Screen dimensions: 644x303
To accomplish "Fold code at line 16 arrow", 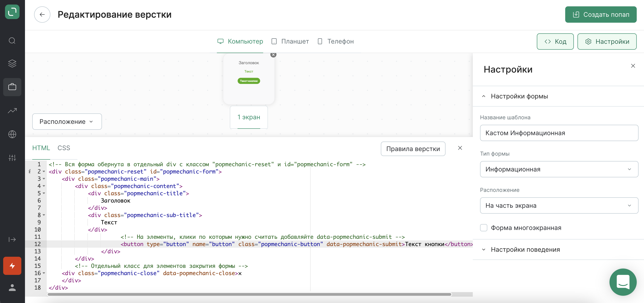I will pyautogui.click(x=44, y=273).
